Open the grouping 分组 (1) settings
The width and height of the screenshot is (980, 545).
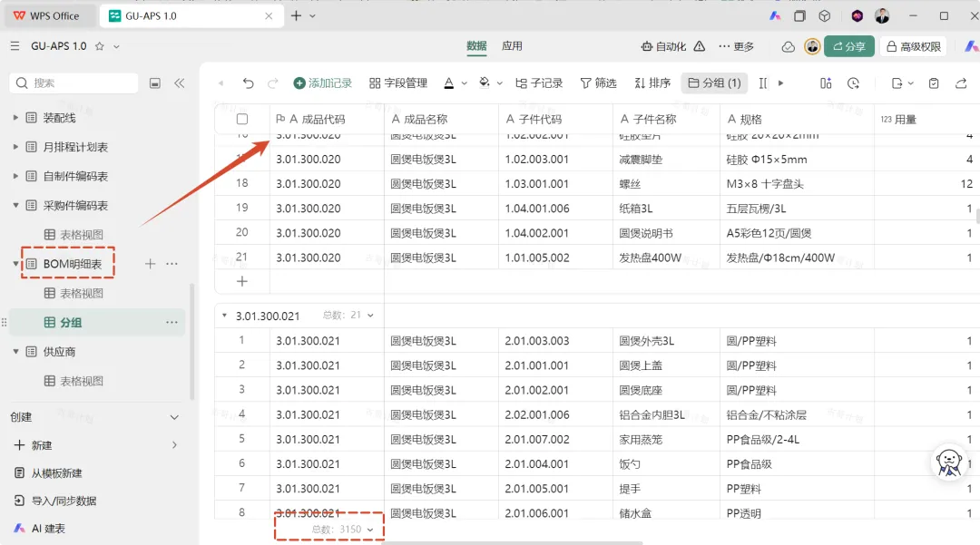click(x=714, y=83)
